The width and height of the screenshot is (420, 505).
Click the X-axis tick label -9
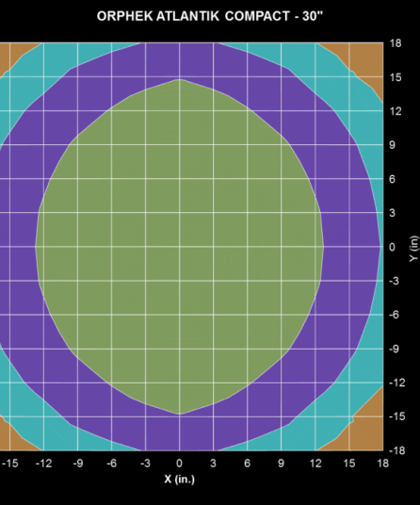[77, 464]
